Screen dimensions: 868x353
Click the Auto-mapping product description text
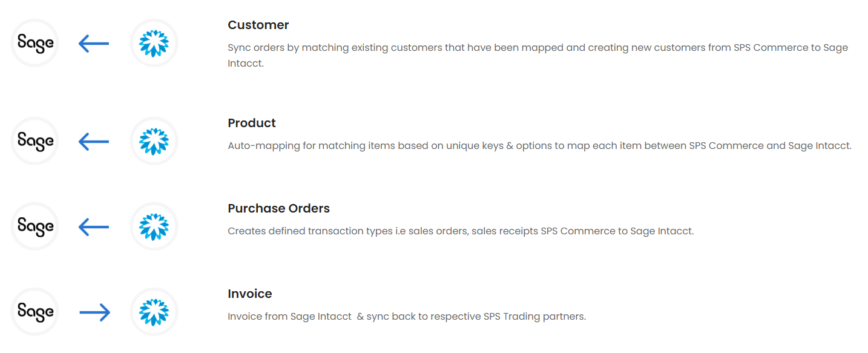pos(539,146)
